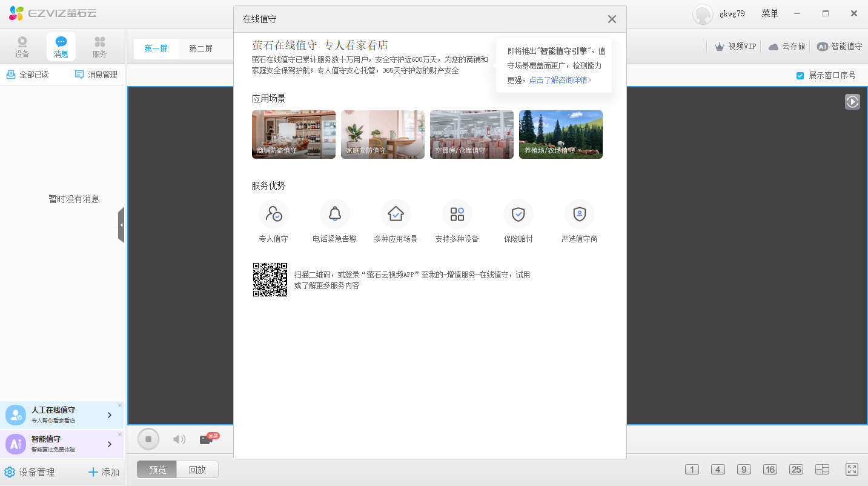Click the 电话紧急告警 bell icon
The width and height of the screenshot is (868, 486).
click(x=335, y=214)
